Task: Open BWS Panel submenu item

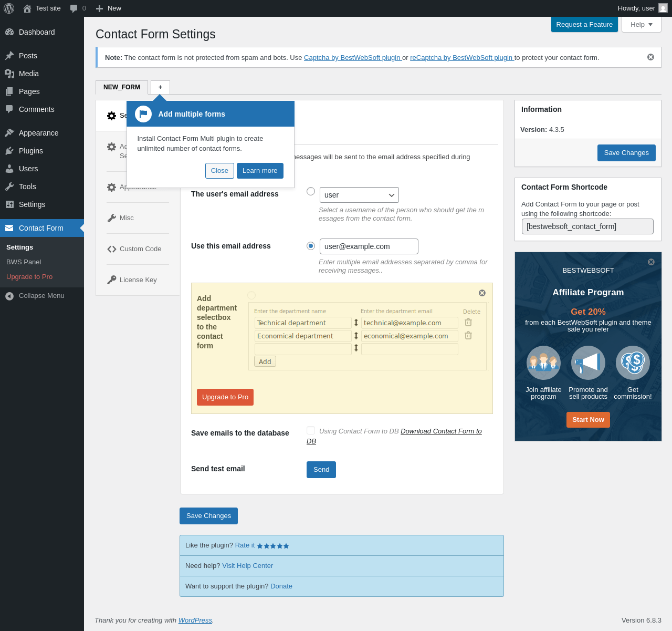Action: tap(24, 262)
